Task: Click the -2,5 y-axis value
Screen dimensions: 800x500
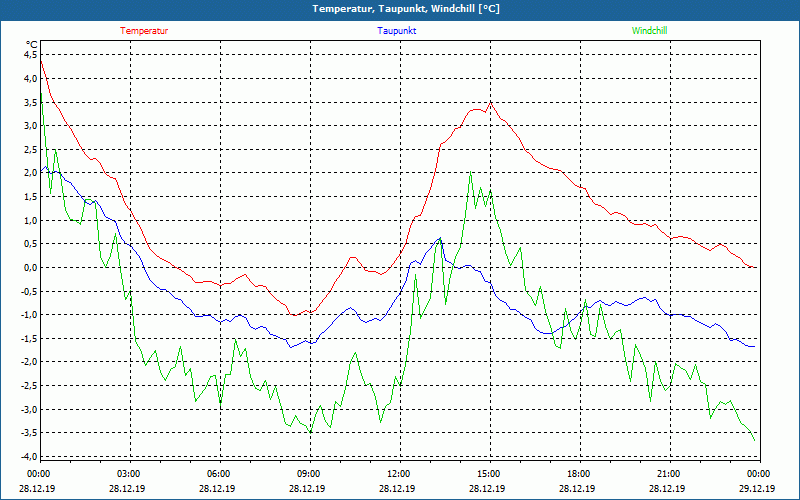Action: pyautogui.click(x=29, y=386)
